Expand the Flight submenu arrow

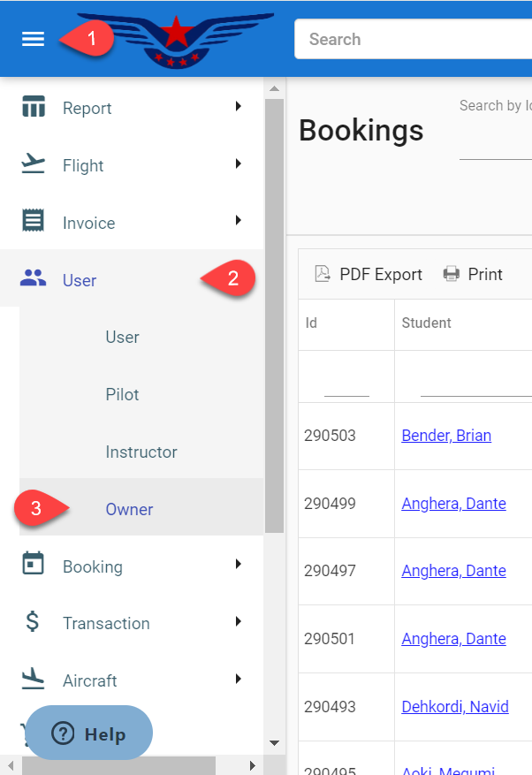coord(238,164)
